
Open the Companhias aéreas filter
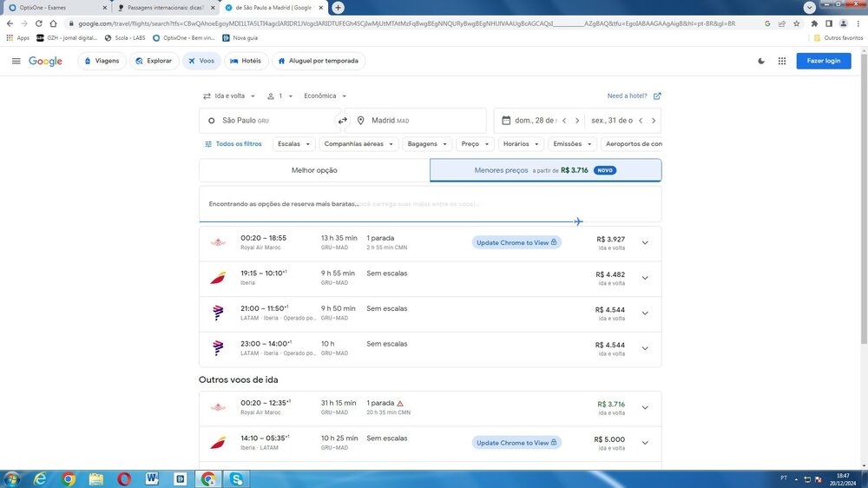tap(358, 144)
